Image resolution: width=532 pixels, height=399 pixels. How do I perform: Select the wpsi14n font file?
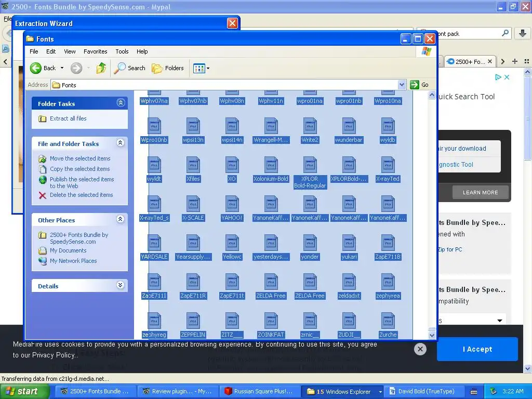point(232,126)
